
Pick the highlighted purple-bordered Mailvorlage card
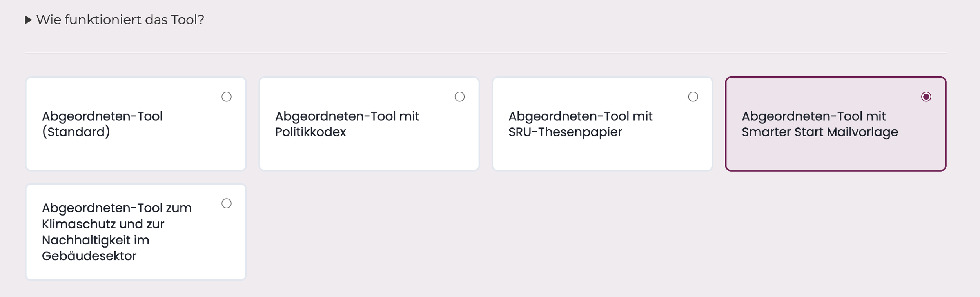point(836,124)
